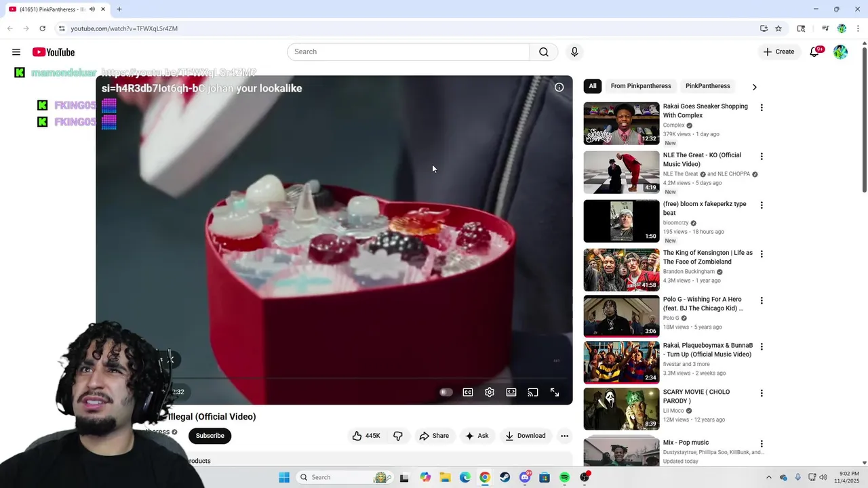The image size is (868, 488).
Task: Open the bloomcrzy channel name
Action: (x=676, y=223)
